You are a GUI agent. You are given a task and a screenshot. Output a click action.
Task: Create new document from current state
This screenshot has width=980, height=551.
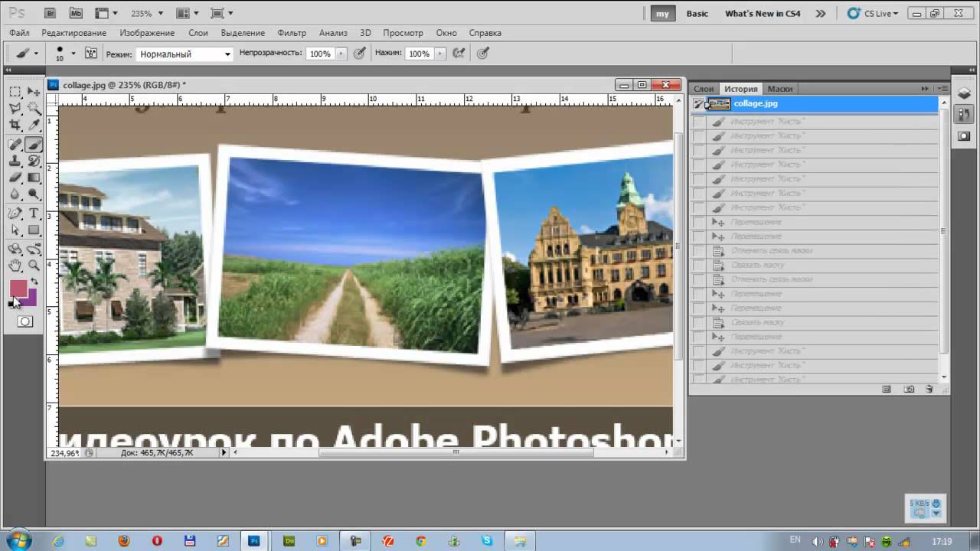point(887,389)
